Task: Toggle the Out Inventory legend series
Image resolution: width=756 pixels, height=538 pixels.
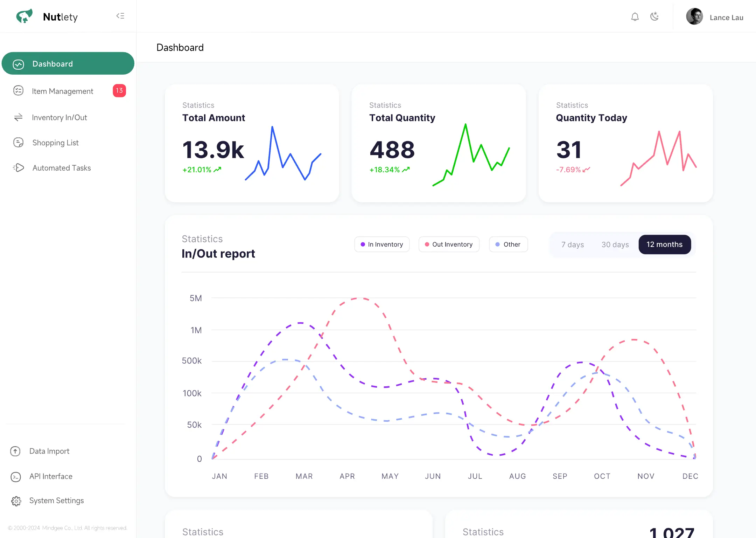Action: (449, 244)
